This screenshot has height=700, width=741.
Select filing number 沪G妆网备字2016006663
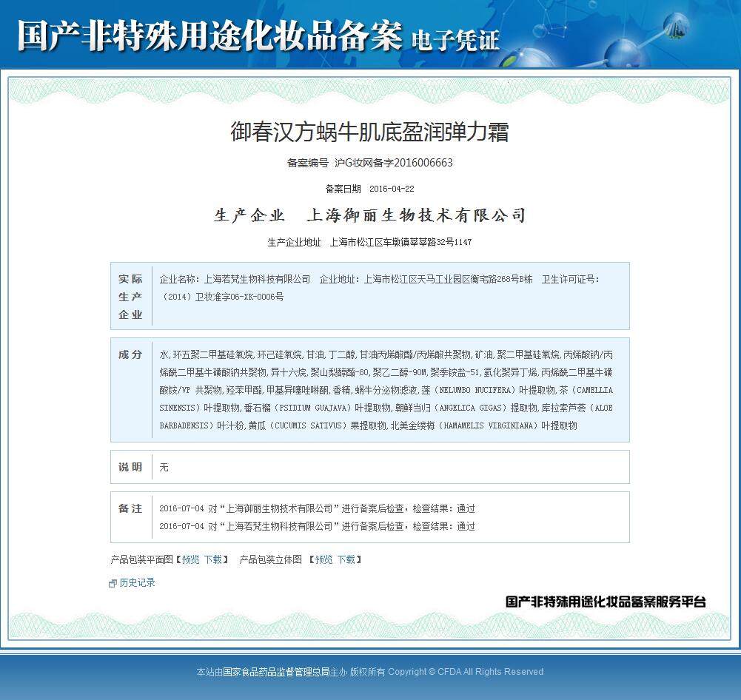click(x=394, y=163)
